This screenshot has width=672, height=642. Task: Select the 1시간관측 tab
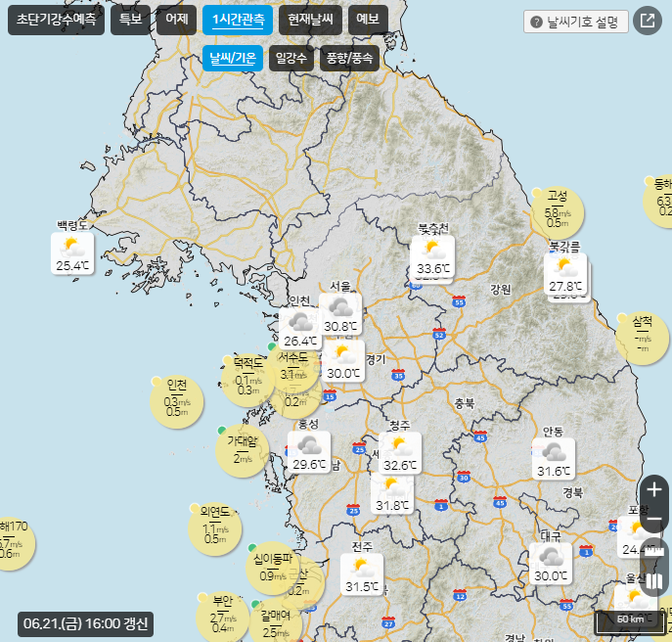tap(238, 20)
